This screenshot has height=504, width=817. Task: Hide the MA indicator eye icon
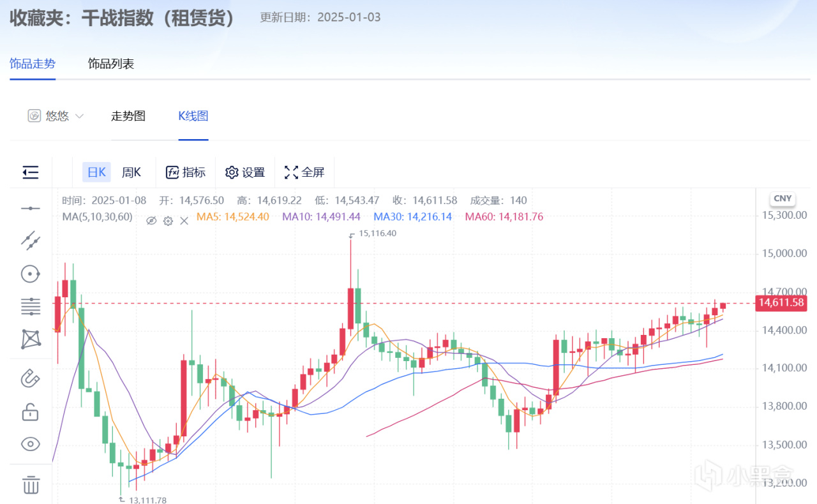click(151, 221)
